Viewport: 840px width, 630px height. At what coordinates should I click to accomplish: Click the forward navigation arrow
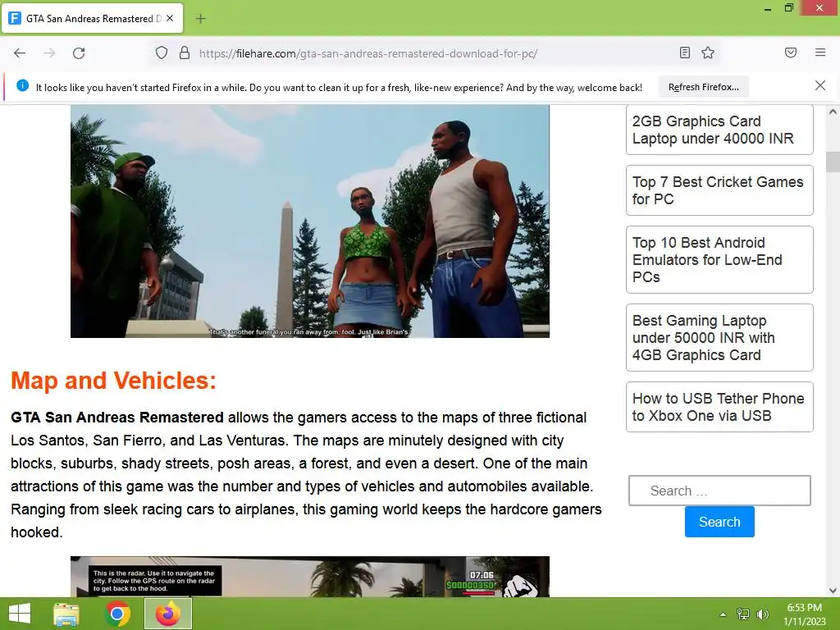click(x=49, y=53)
